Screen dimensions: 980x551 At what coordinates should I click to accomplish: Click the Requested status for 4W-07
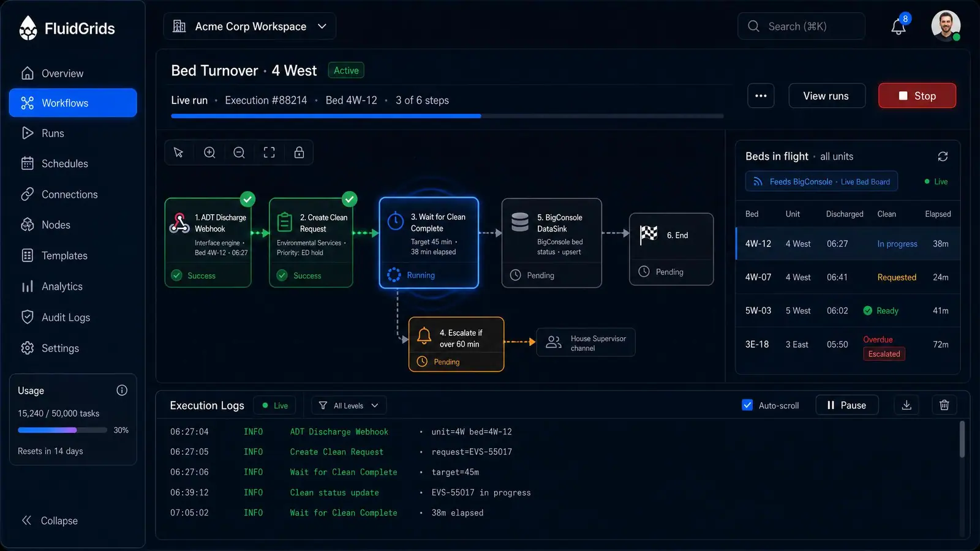point(897,277)
